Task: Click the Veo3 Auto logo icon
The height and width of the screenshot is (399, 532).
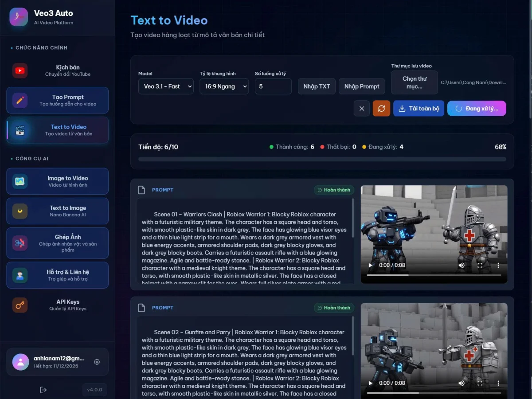Action: point(19,17)
